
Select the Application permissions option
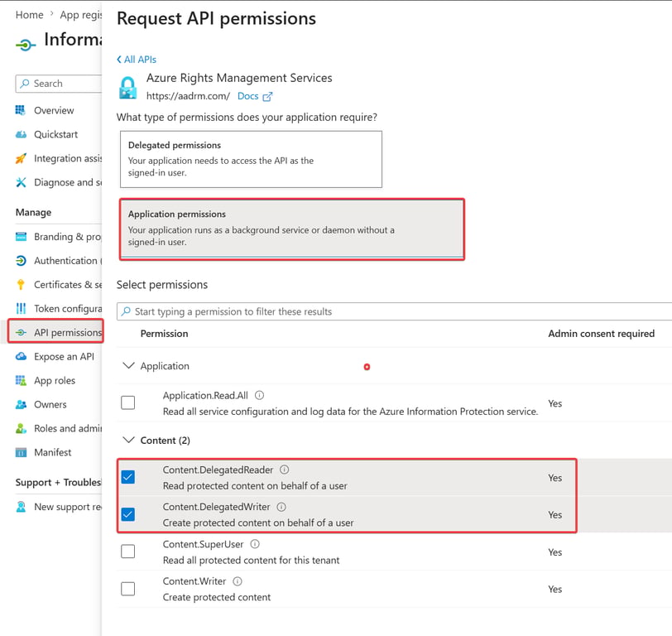[x=291, y=229]
